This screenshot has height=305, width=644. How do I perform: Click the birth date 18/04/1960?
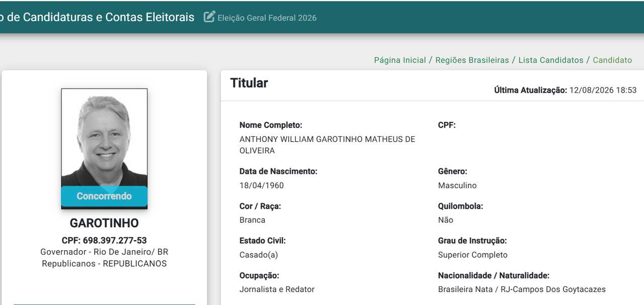tap(262, 185)
